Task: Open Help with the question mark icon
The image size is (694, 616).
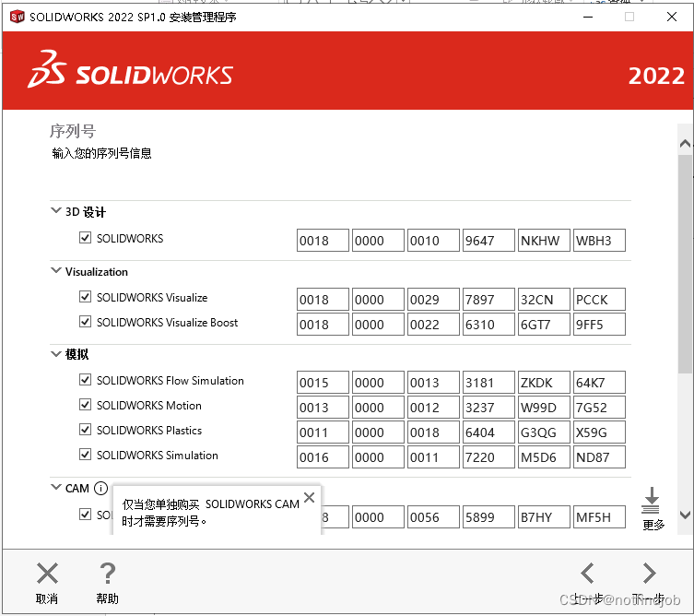Action: coord(107,574)
